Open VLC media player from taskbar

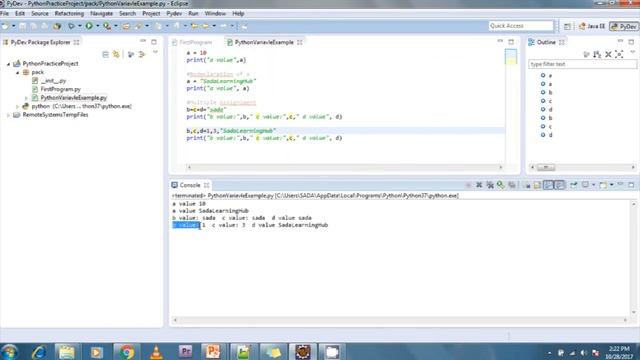coord(156,352)
